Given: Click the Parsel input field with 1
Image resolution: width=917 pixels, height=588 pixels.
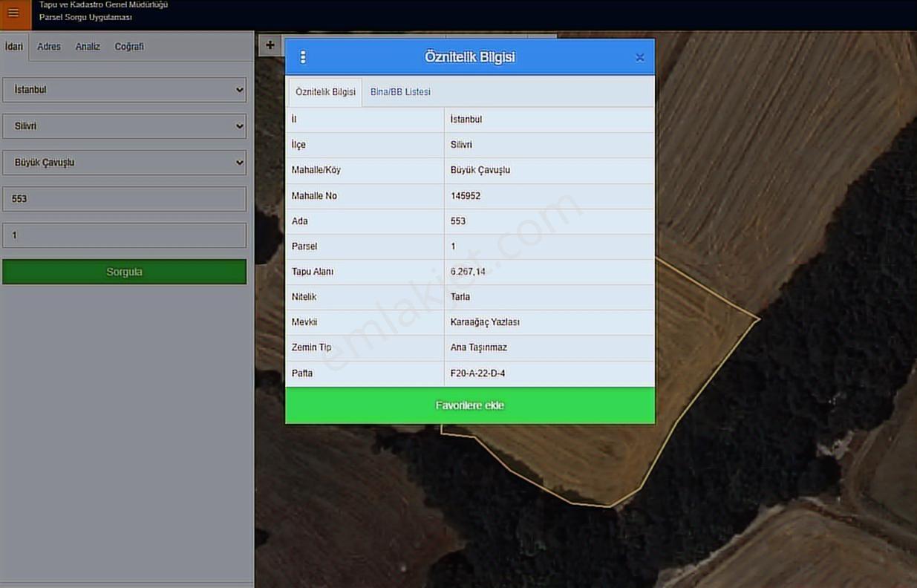Looking at the screenshot, I should 124,235.
